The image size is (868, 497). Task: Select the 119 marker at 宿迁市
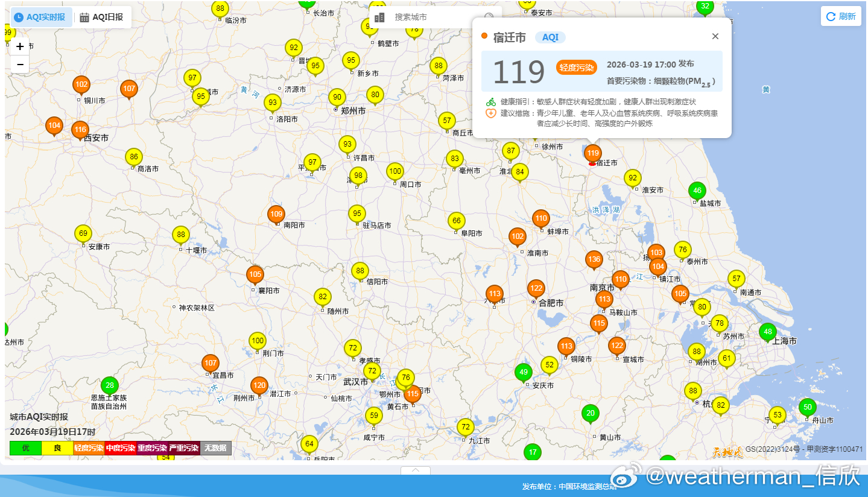pos(593,154)
